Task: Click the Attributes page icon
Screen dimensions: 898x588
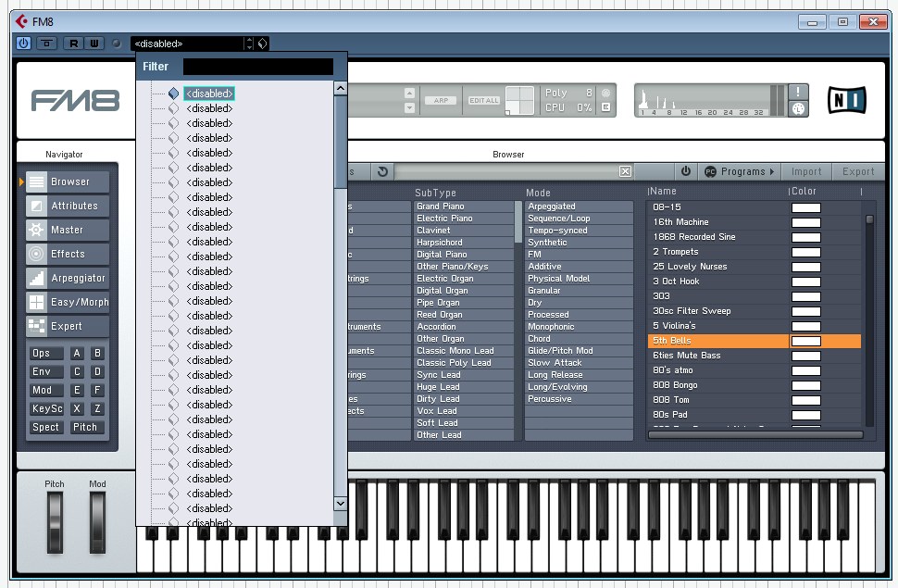Action: click(37, 206)
